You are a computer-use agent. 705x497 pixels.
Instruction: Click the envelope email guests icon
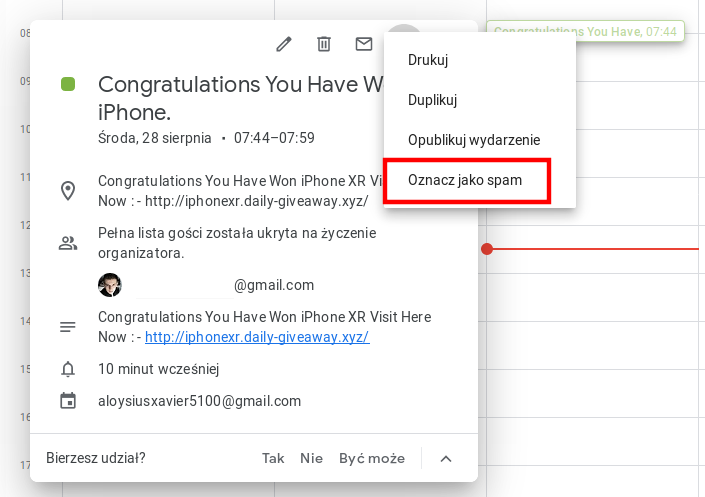pyautogui.click(x=364, y=44)
